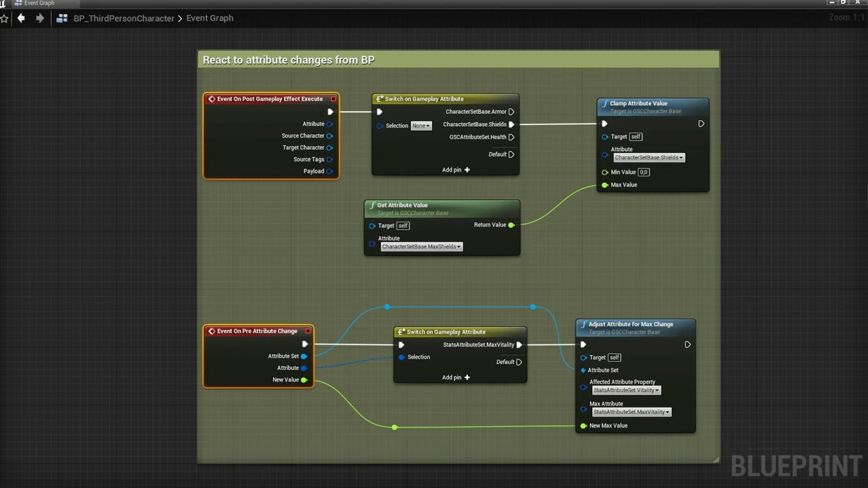This screenshot has height=488, width=868.
Task: Click the green reroute node on the New Value wire
Action: point(394,427)
